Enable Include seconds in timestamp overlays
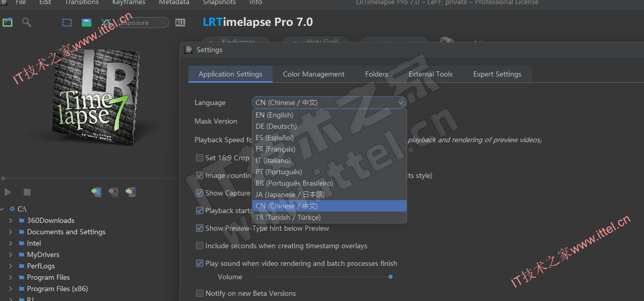644x301 pixels. pos(200,246)
